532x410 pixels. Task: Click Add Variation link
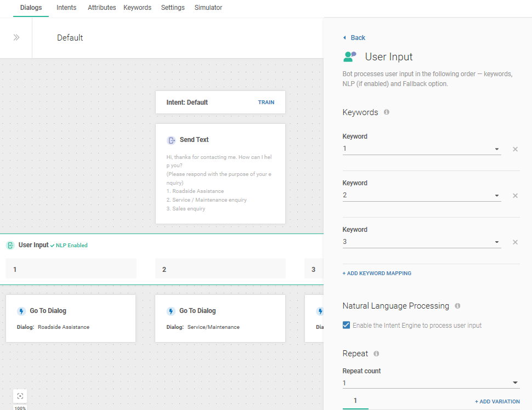click(x=497, y=402)
